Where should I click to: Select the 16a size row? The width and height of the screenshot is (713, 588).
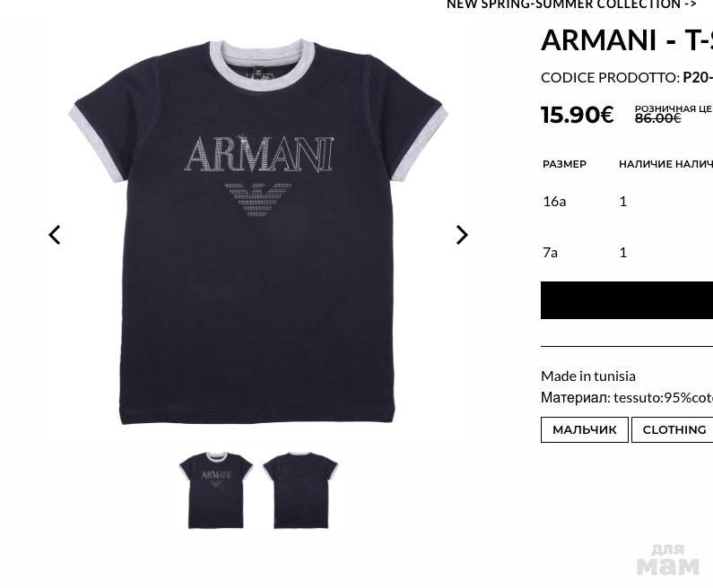tap(627, 201)
